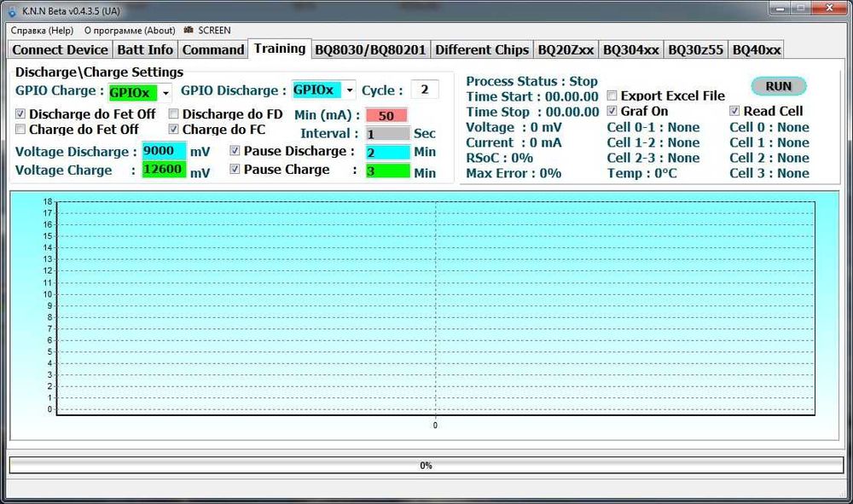Viewport: 853px width, 504px height.
Task: Click Pause Charge minutes field
Action: pos(387,171)
